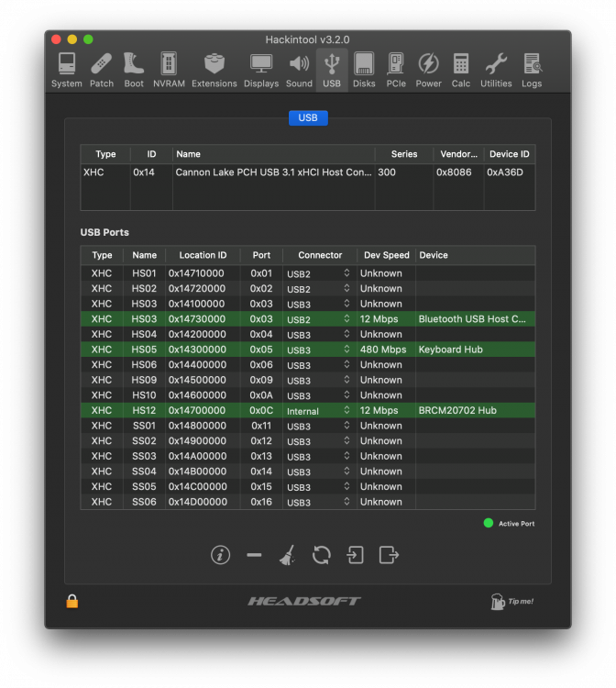Open connector dropdown for SS03 row
The image size is (616, 688).
[x=319, y=456]
